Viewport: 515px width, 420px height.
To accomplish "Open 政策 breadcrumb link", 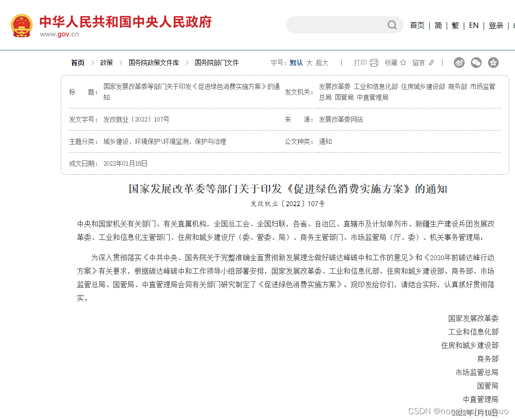I will pos(106,63).
